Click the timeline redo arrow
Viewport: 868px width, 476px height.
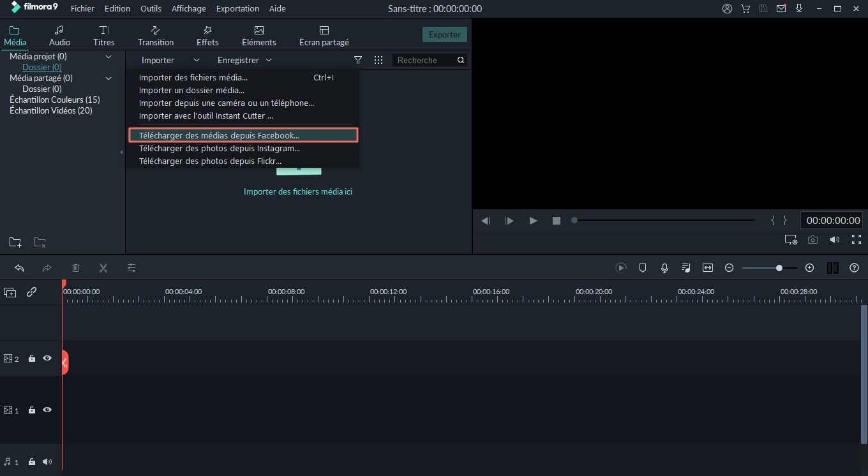tap(47, 268)
